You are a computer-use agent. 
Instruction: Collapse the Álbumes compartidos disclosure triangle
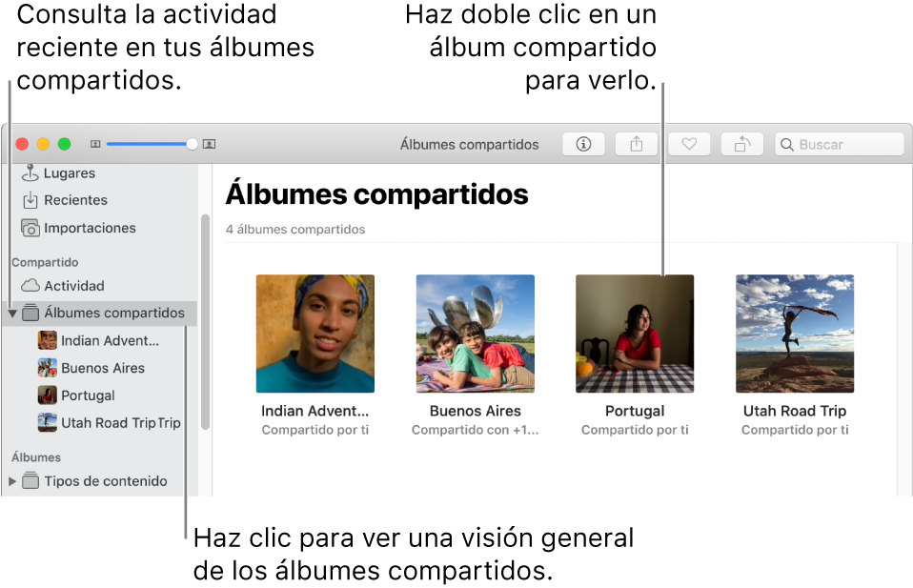tap(11, 313)
